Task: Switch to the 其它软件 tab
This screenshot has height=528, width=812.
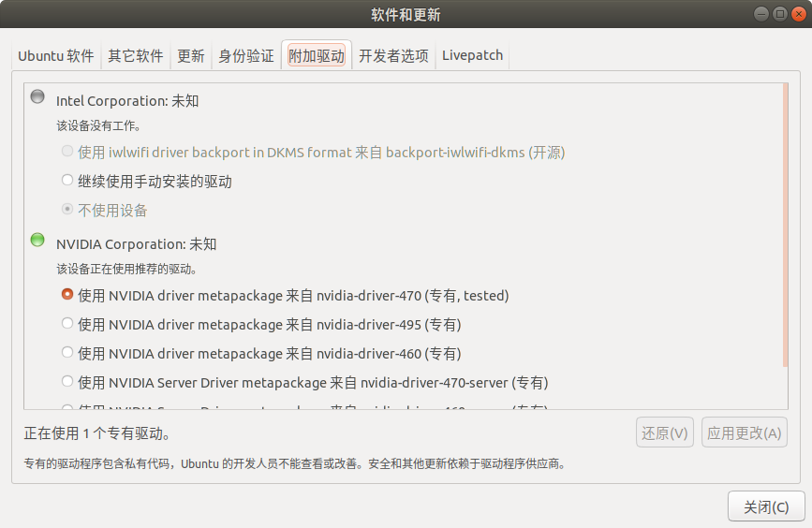Action: (136, 55)
